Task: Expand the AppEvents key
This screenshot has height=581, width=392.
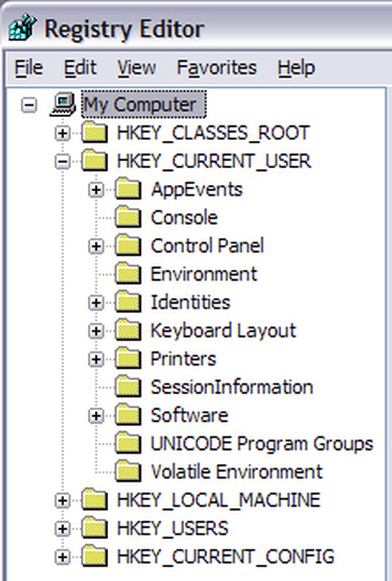Action: (96, 190)
